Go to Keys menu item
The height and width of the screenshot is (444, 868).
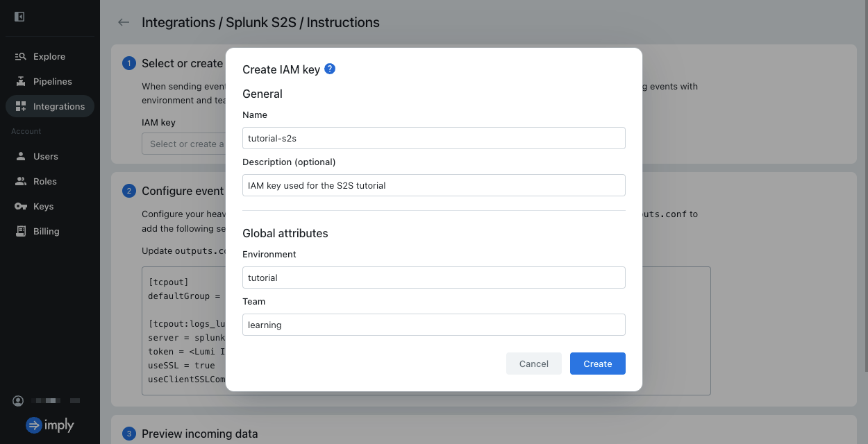(x=50, y=206)
